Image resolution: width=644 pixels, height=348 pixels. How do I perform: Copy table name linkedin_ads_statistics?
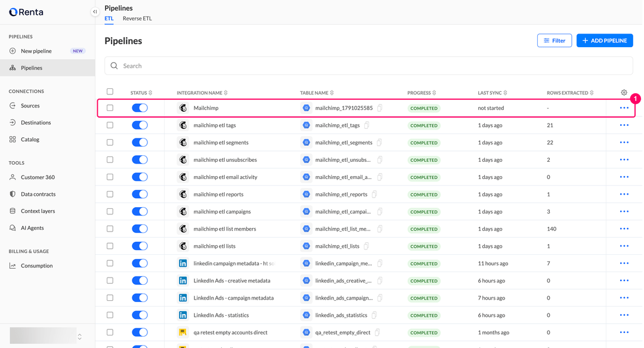(x=374, y=315)
